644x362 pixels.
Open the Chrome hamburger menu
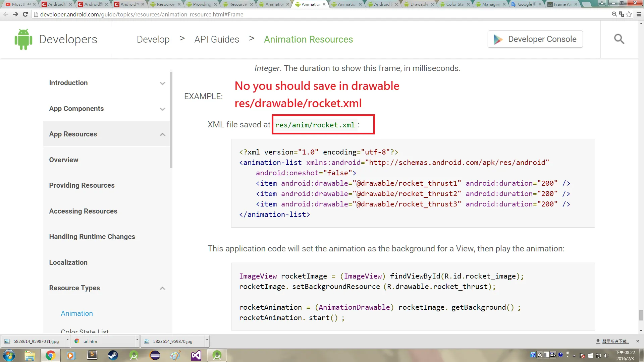[638, 14]
